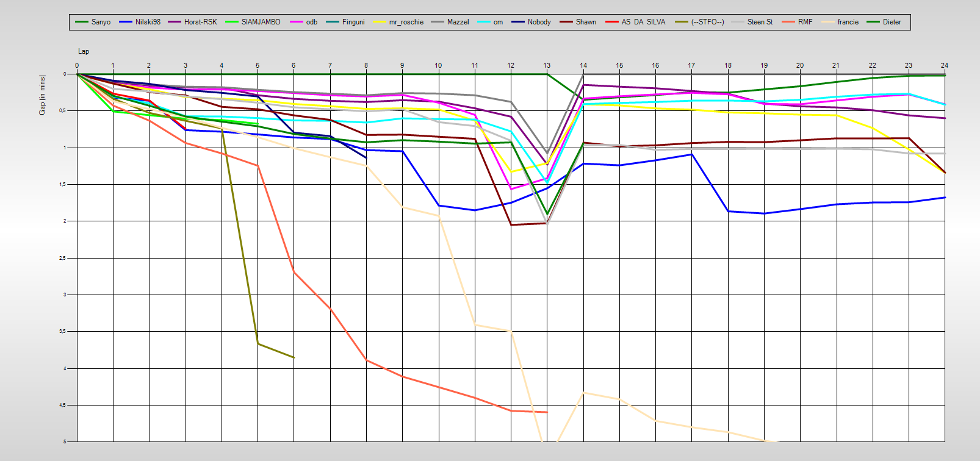Click the "Gap [in mins]" axis title
The width and height of the screenshot is (980, 461).
click(42, 95)
